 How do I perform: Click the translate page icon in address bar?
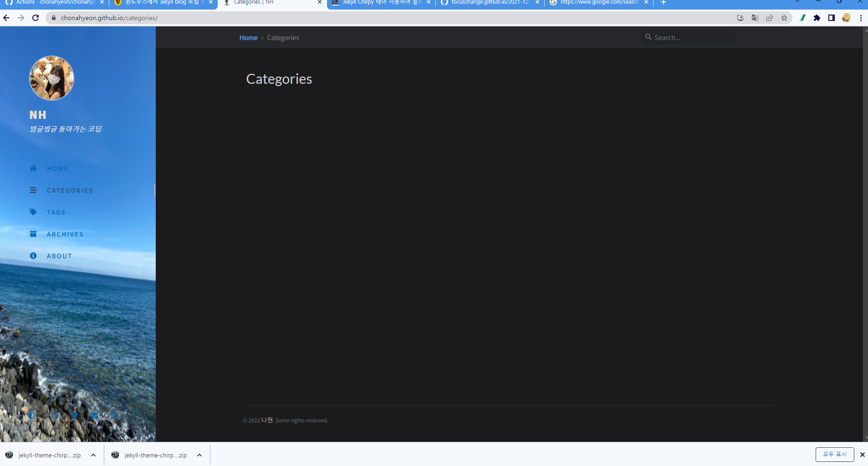(755, 18)
